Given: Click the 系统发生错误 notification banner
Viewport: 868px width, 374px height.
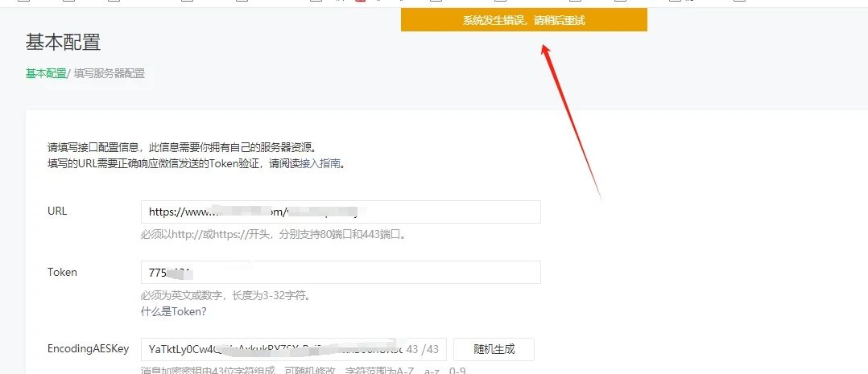Looking at the screenshot, I should coord(523,20).
